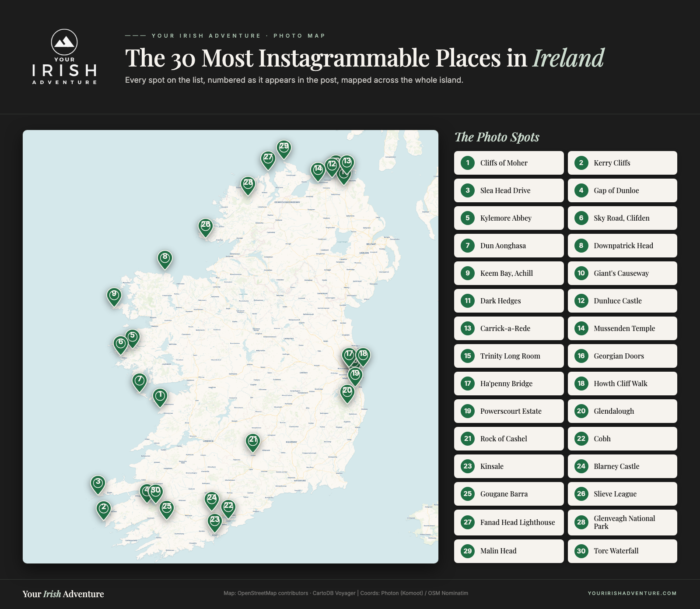Click Glenveagh National Park list card
700x609 pixels.
pos(623,522)
